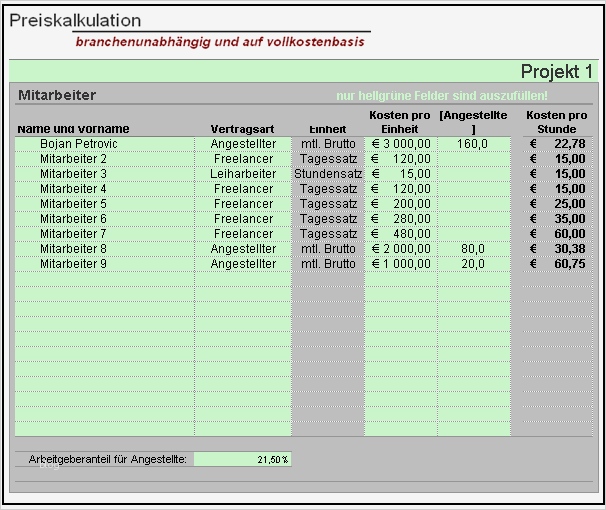Click Kosten pro Stunde value 60,75
Screen dimensions: 606x510
click(558, 264)
